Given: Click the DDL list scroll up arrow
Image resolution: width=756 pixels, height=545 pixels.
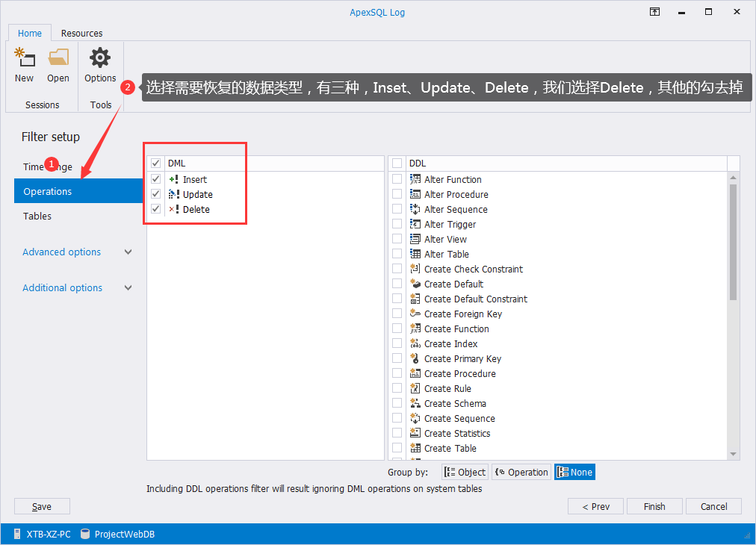Looking at the screenshot, I should pos(734,178).
